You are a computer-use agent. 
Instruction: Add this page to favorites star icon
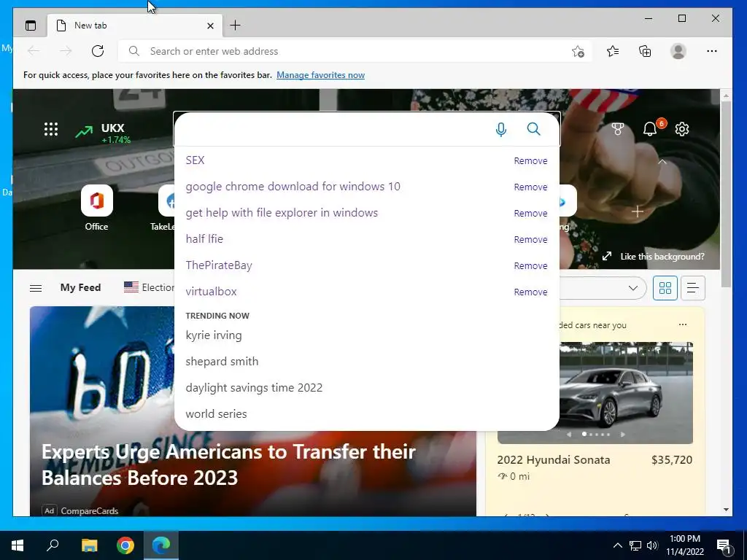click(578, 52)
